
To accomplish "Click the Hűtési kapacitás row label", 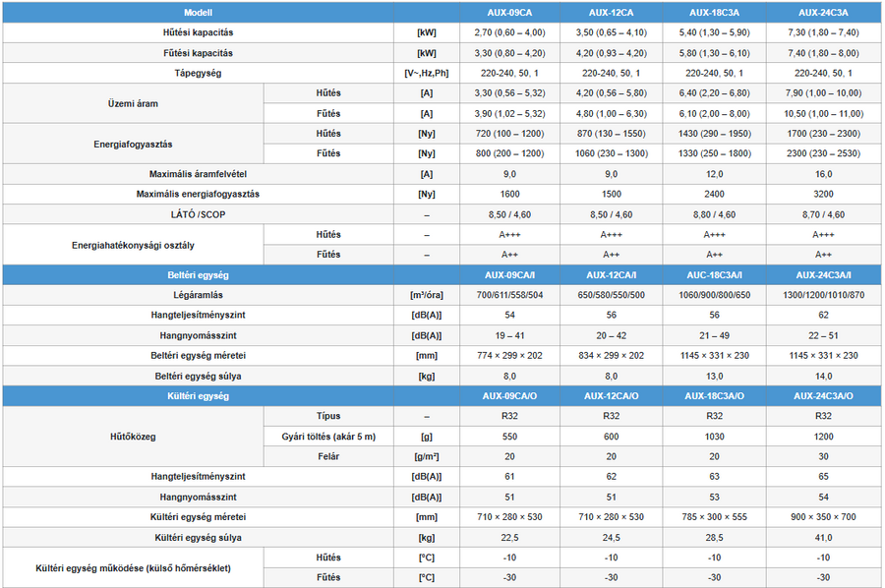I will pos(198,32).
